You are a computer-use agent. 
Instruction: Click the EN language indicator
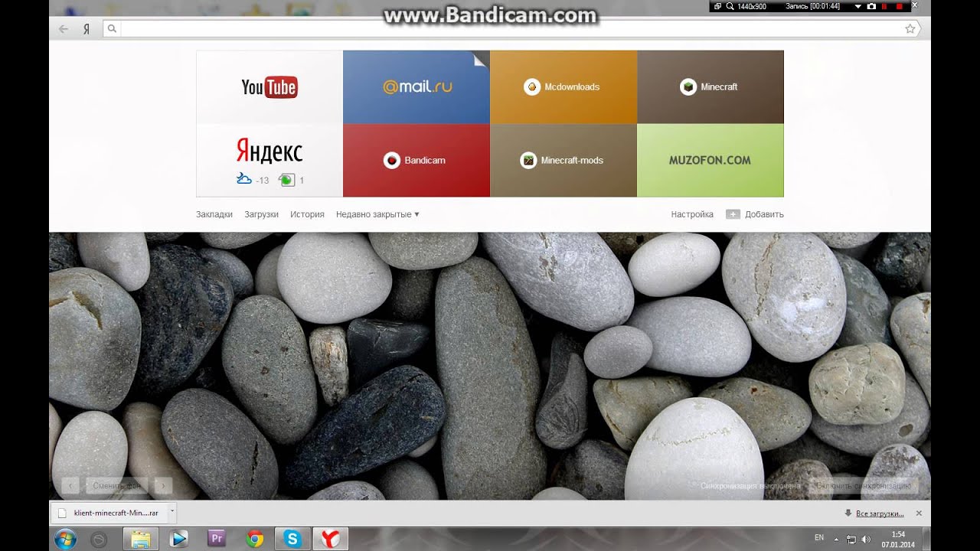819,538
